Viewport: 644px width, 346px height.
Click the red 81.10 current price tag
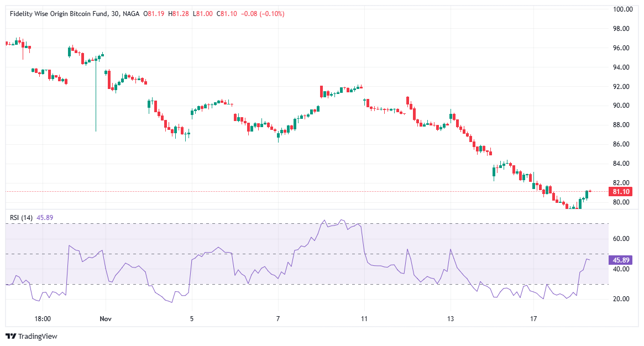[x=618, y=192]
